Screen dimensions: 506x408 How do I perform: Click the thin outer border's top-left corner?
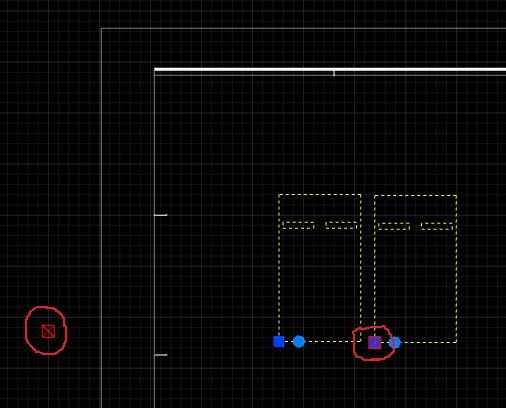(x=101, y=29)
